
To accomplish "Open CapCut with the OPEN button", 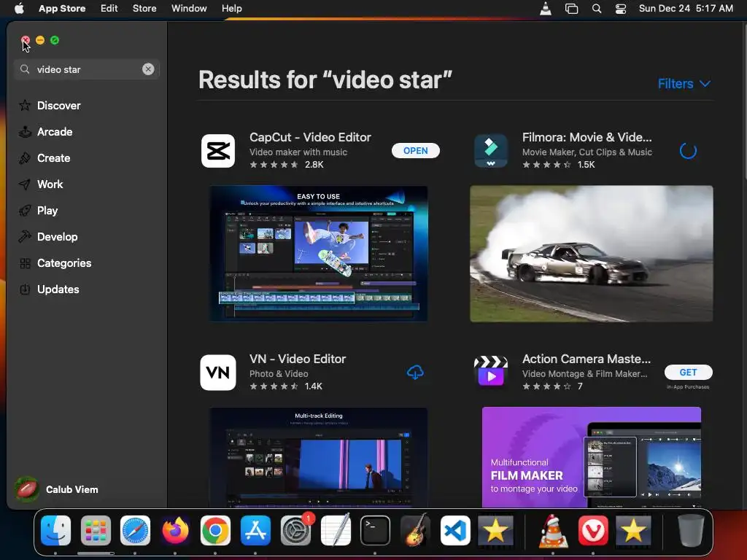I will (x=415, y=150).
